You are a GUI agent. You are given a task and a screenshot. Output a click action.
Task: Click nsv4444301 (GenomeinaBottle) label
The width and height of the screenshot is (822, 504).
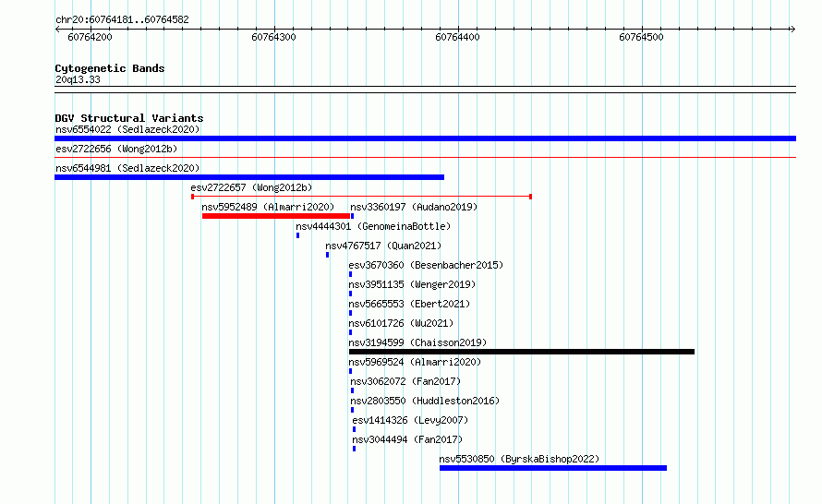[x=373, y=226]
